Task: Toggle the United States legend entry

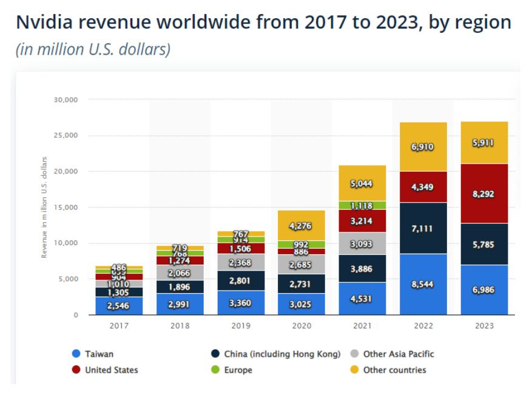Action: (105, 370)
